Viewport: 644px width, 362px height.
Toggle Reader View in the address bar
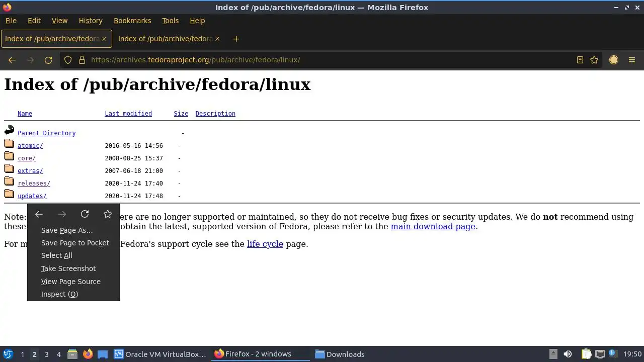580,60
